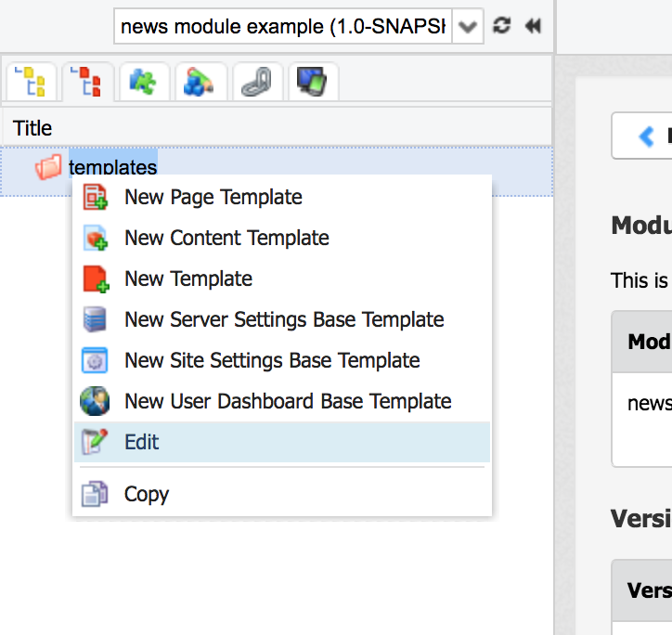Select the templates folder in tree
The image size is (672, 635).
pos(112,168)
